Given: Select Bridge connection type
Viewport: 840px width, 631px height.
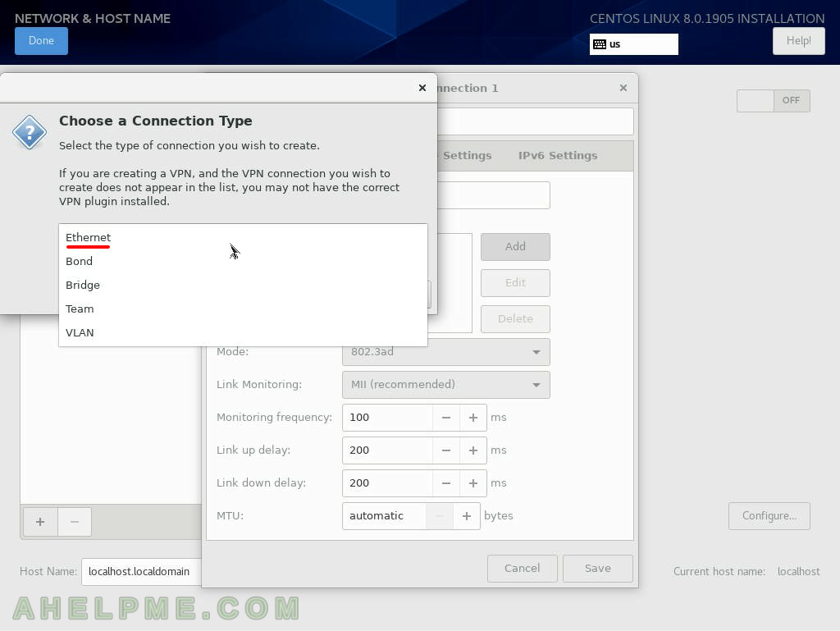Looking at the screenshot, I should tap(243, 285).
